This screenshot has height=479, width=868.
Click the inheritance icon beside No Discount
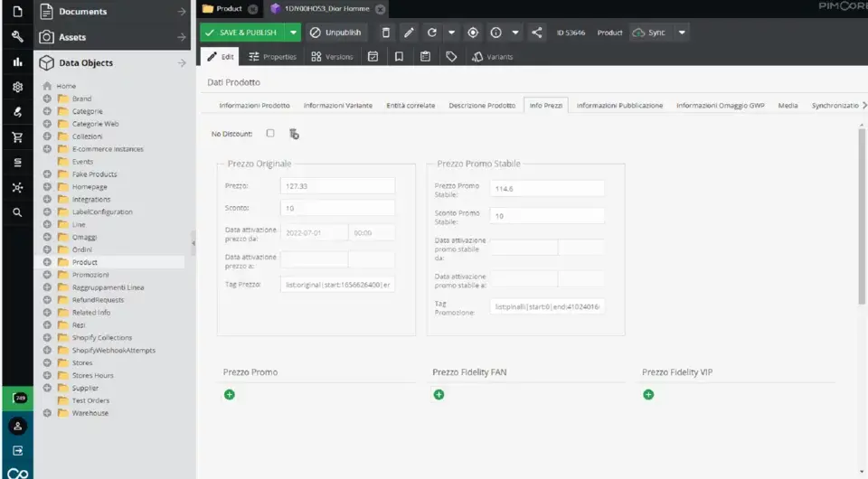click(x=294, y=134)
